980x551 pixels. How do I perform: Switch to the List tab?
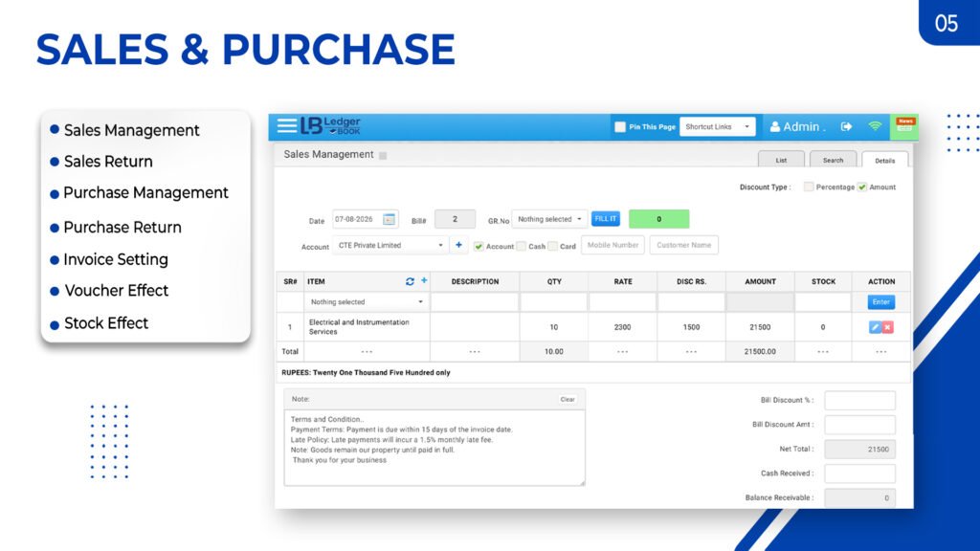point(781,160)
